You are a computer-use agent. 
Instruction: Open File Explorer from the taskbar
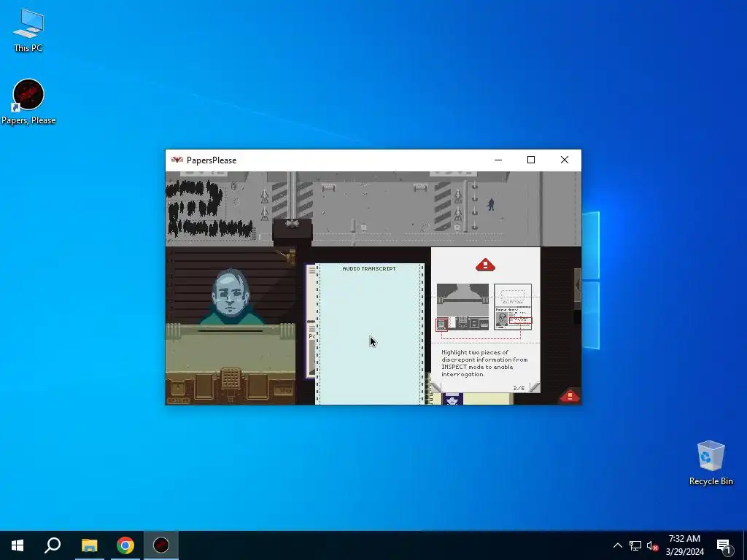(89, 545)
